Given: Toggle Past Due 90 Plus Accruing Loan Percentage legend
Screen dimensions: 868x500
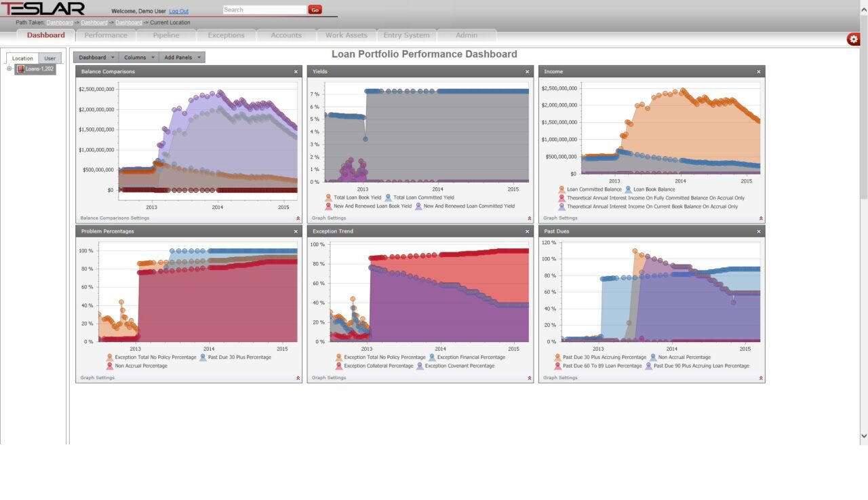Looking at the screenshot, I should [x=697, y=366].
